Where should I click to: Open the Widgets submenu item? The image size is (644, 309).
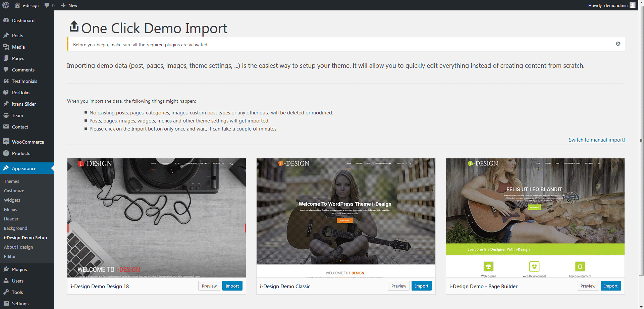(12, 200)
